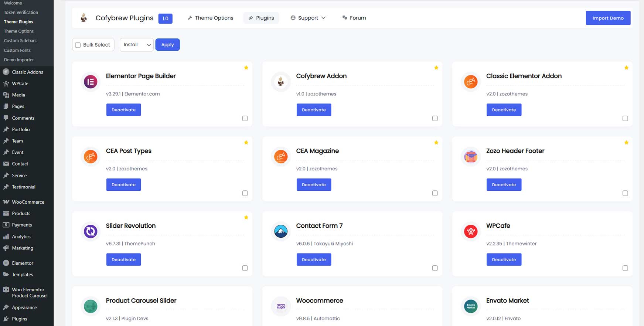
Task: Click the WPCafe plugin card icon
Action: click(471, 231)
